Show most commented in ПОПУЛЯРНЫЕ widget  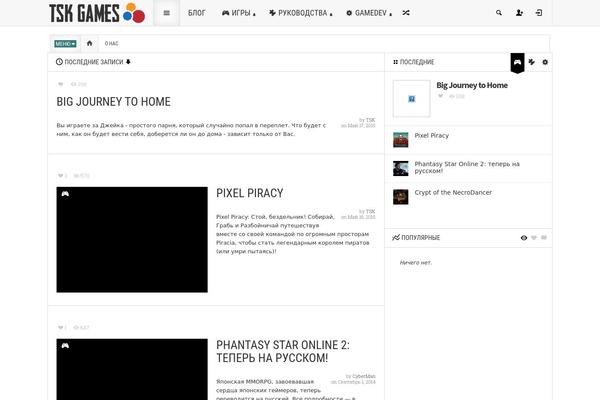click(x=544, y=238)
